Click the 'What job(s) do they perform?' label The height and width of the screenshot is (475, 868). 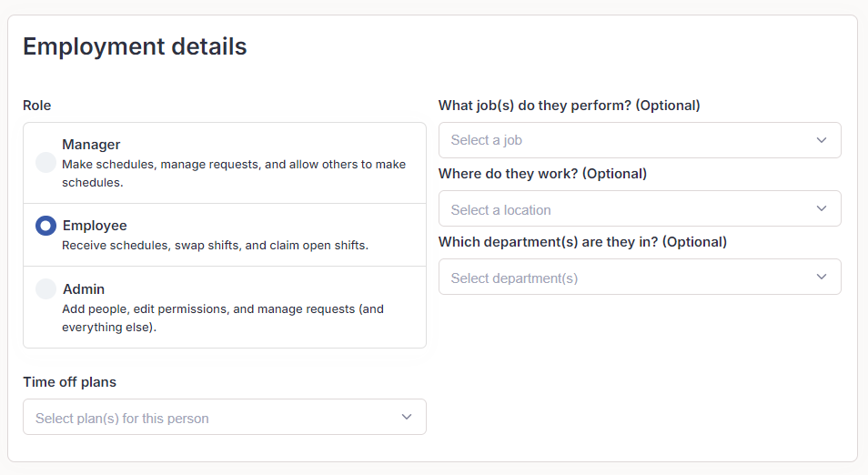pyautogui.click(x=569, y=106)
